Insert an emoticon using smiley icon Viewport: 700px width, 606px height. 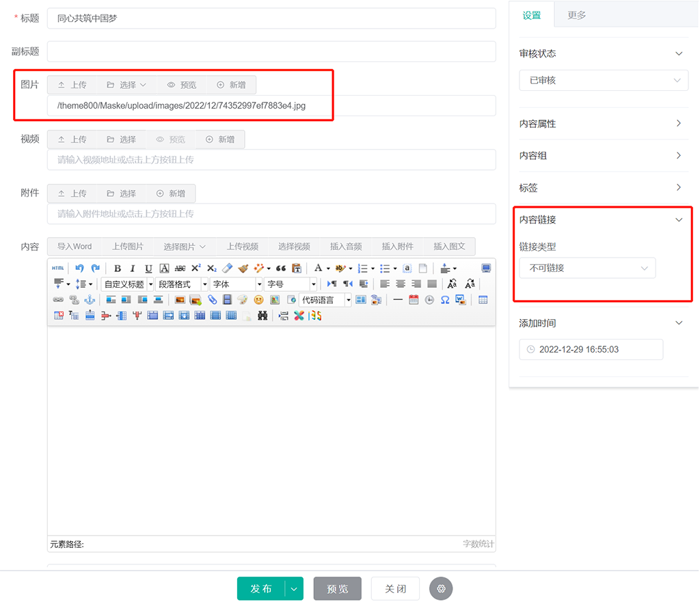click(259, 300)
